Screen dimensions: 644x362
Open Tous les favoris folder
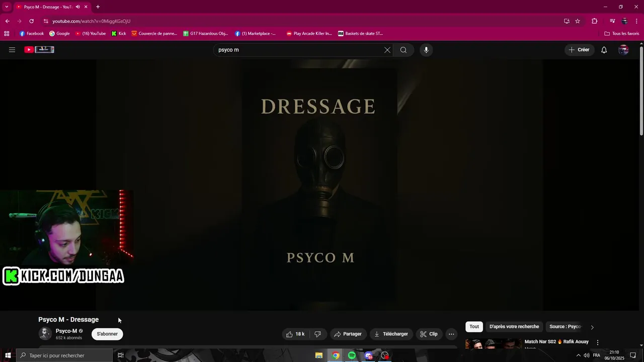click(x=622, y=34)
